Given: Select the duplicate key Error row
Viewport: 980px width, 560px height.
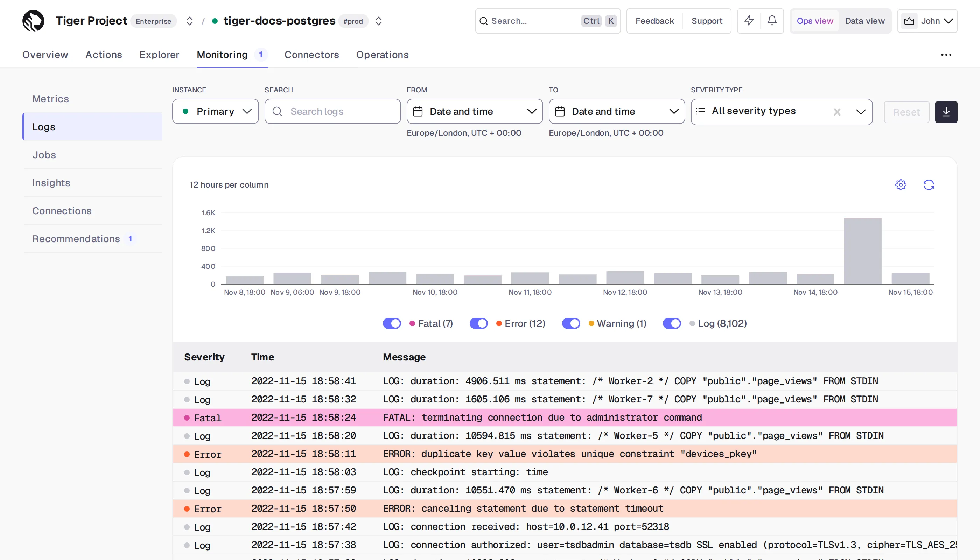Looking at the screenshot, I should point(565,454).
